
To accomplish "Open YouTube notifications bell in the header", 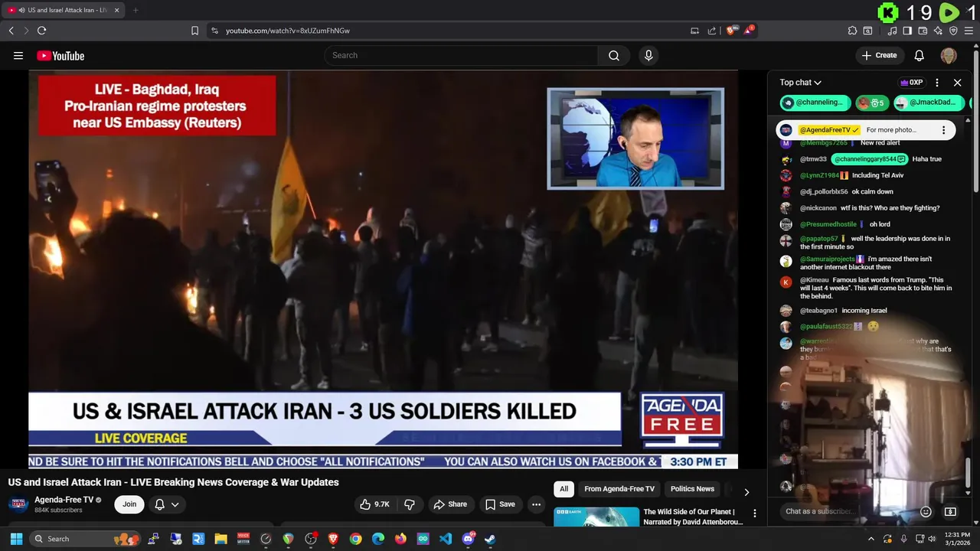I will coord(920,55).
